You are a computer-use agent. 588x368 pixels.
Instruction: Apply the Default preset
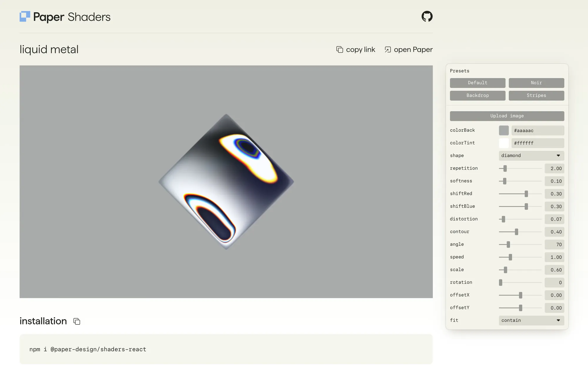point(477,83)
